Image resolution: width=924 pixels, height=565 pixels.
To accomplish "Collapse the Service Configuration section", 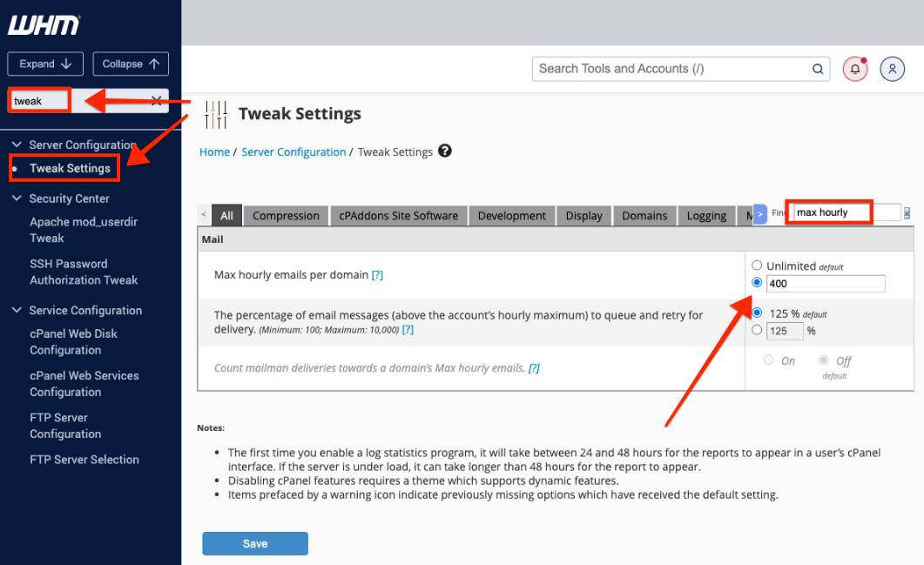I will pyautogui.click(x=17, y=310).
